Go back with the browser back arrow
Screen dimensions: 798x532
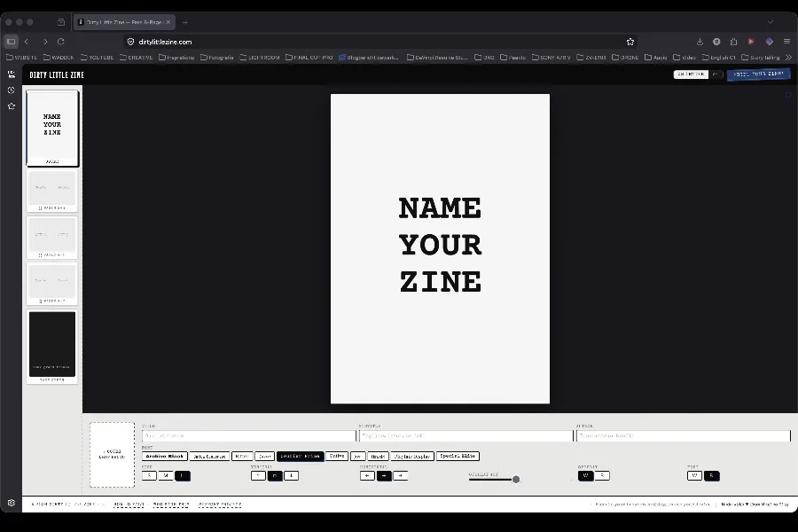pyautogui.click(x=27, y=42)
